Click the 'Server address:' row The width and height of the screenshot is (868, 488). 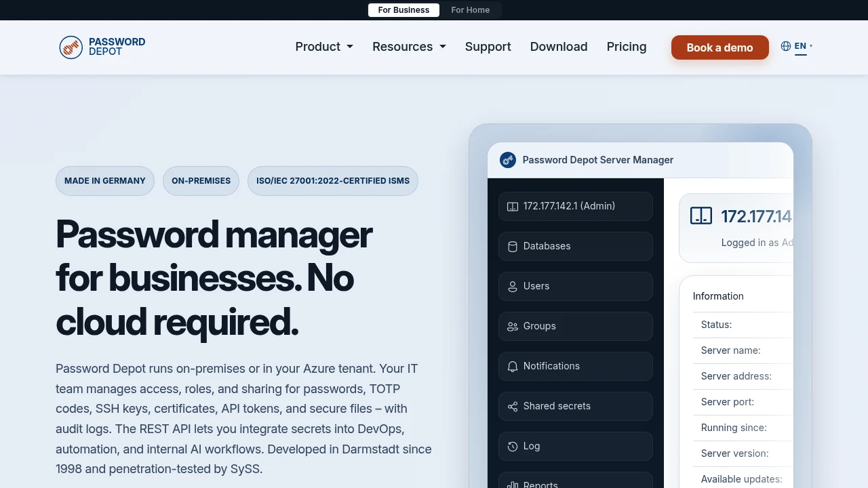pyautogui.click(x=743, y=376)
